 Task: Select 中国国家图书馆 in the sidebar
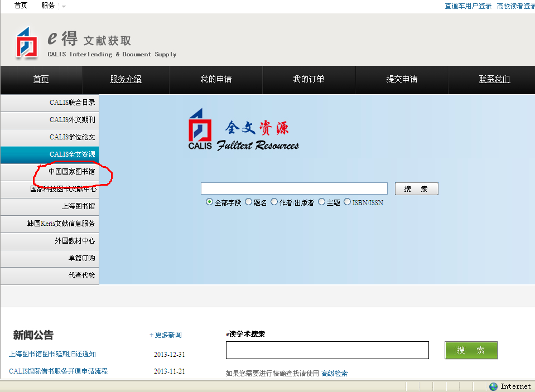(x=50, y=172)
